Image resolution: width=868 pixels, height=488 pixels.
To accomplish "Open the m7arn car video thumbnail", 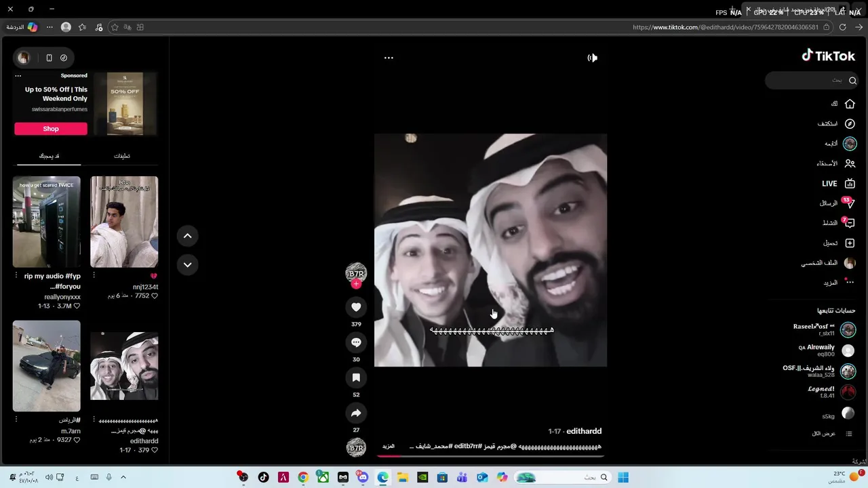I will point(46,366).
